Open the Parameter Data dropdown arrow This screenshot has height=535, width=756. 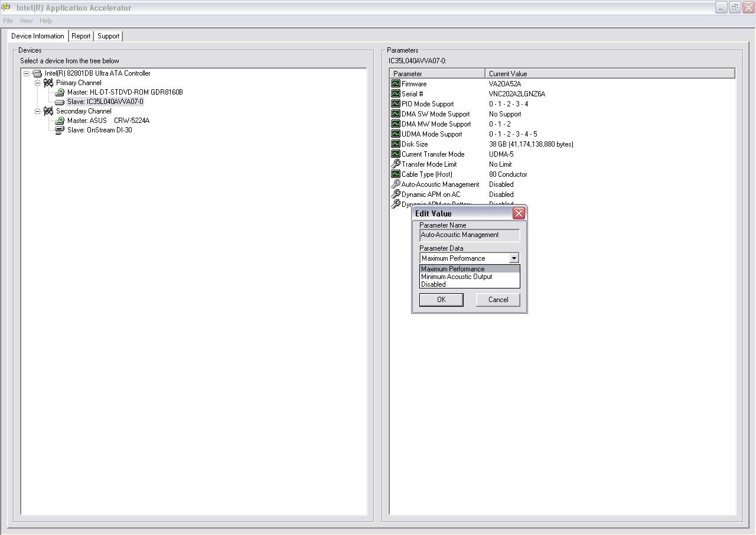click(514, 258)
